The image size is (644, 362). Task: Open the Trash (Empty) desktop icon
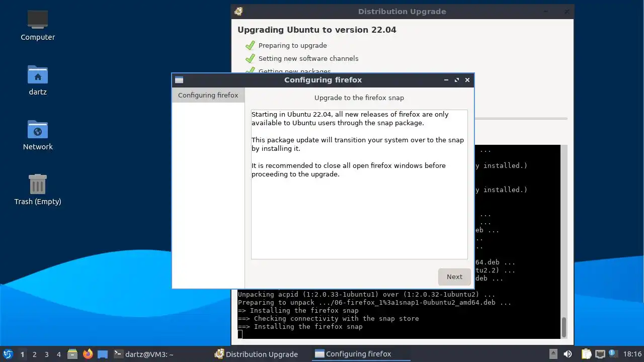click(38, 190)
